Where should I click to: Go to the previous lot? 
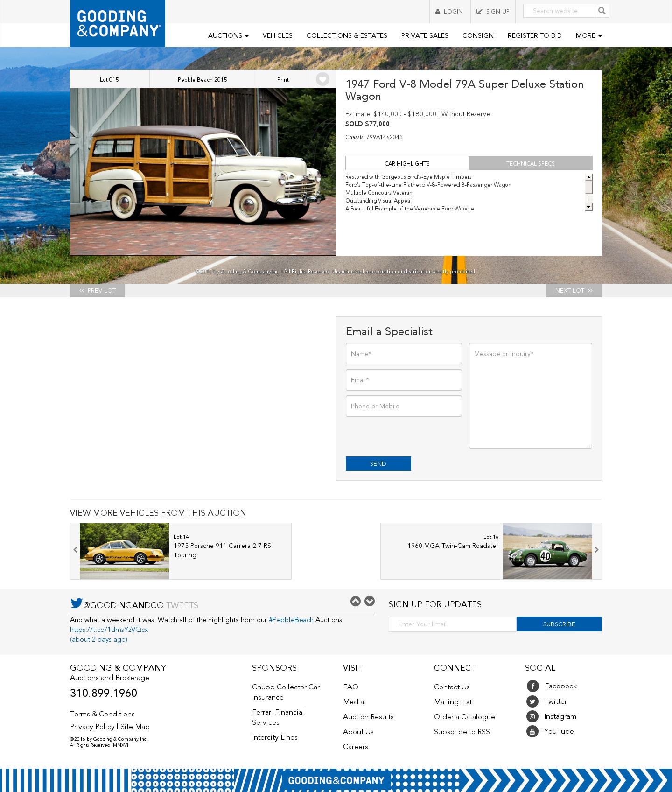coord(98,290)
